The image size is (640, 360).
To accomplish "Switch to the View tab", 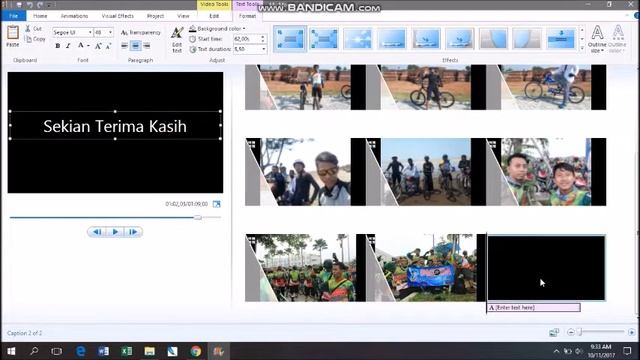I will [183, 16].
